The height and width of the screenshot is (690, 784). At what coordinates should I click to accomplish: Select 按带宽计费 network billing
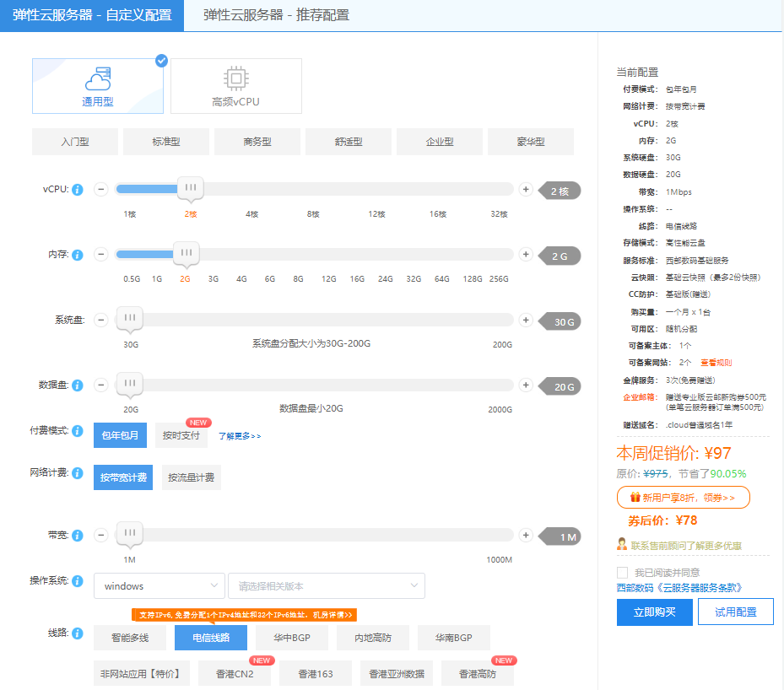pyautogui.click(x=123, y=477)
